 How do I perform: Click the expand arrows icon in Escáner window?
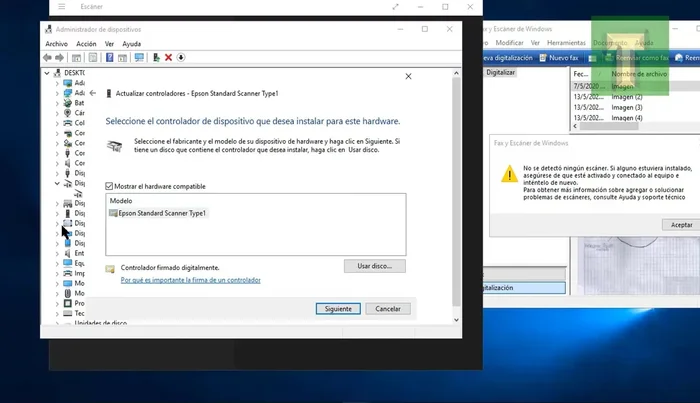point(396,7)
